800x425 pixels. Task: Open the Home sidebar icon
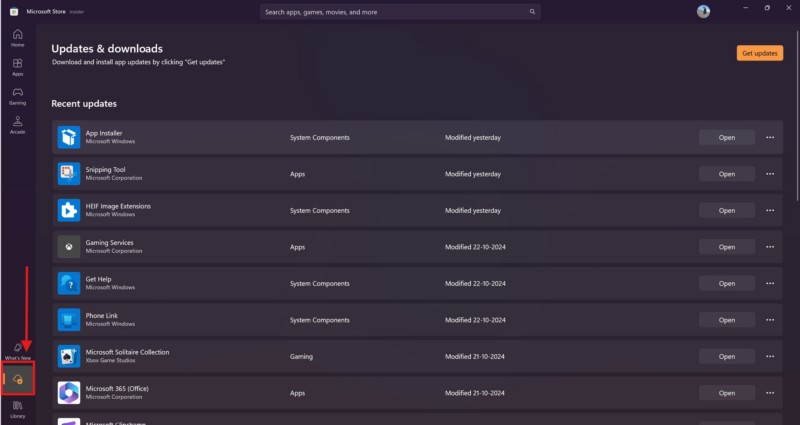[x=17, y=37]
